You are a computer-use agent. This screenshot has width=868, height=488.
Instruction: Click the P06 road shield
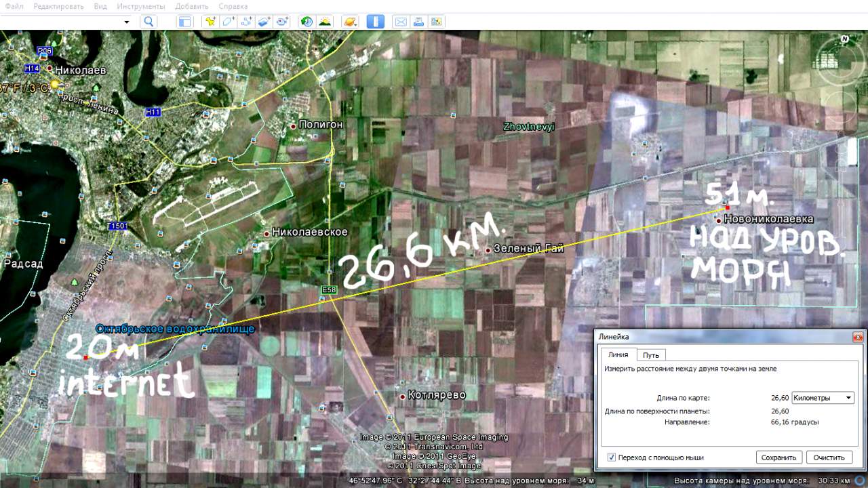(45, 51)
